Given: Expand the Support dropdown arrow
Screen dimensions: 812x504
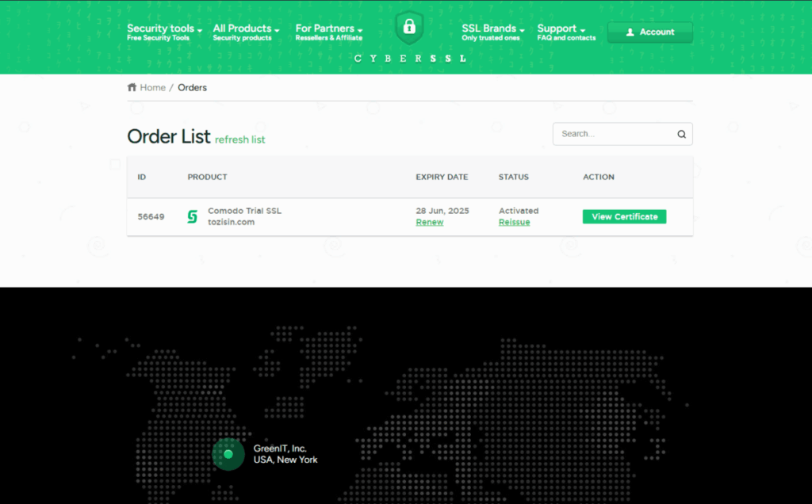Looking at the screenshot, I should (x=583, y=31).
